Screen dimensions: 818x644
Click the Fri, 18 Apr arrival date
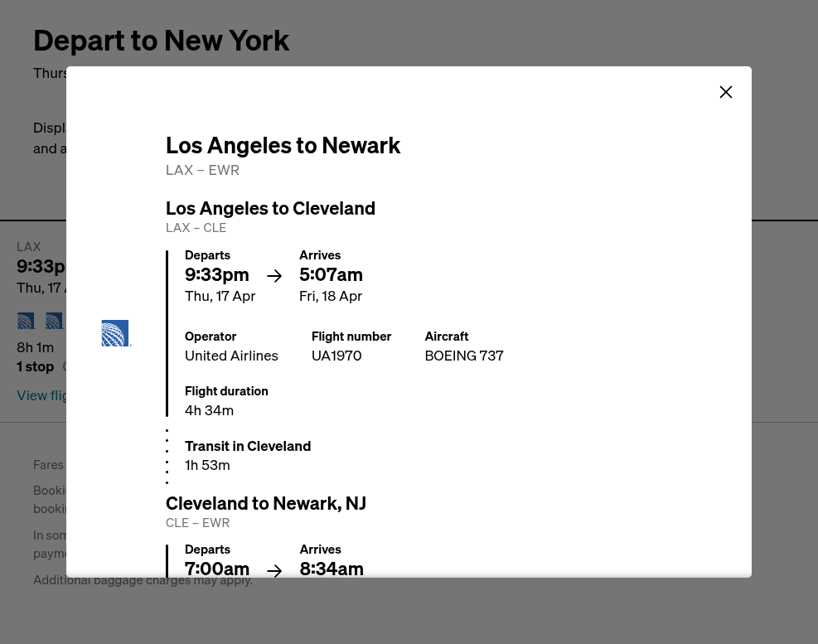click(x=330, y=296)
